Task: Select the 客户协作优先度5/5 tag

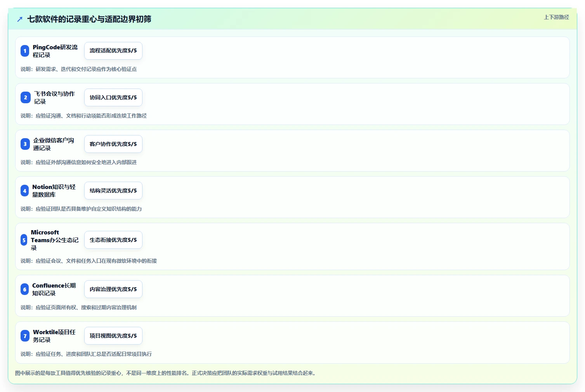Action: pyautogui.click(x=113, y=144)
